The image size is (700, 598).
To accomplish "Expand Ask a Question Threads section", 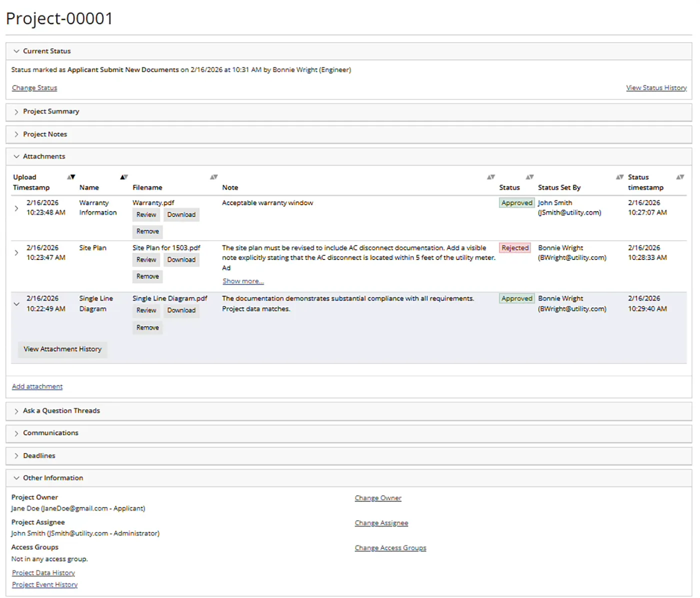I will click(16, 411).
